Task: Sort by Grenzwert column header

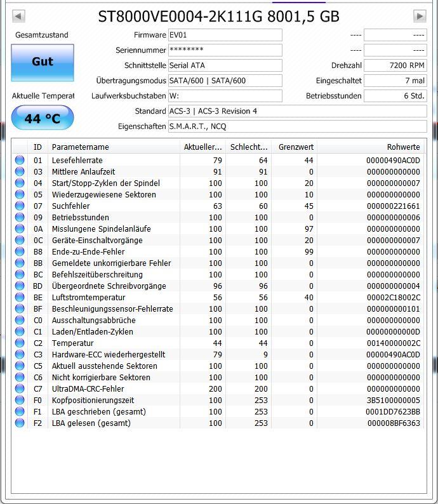Action: tap(295, 147)
